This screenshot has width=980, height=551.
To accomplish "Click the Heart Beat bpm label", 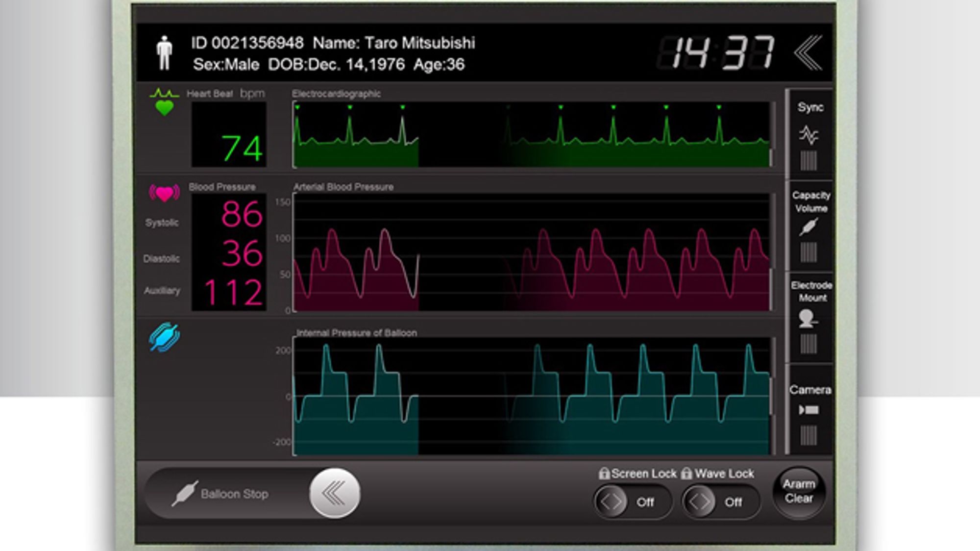I will [225, 94].
